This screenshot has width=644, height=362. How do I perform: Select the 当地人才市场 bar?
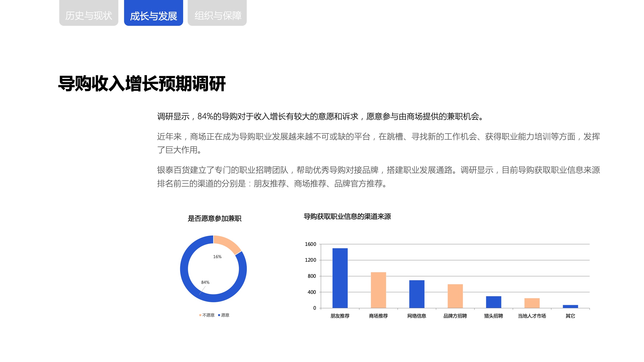pyautogui.click(x=532, y=303)
